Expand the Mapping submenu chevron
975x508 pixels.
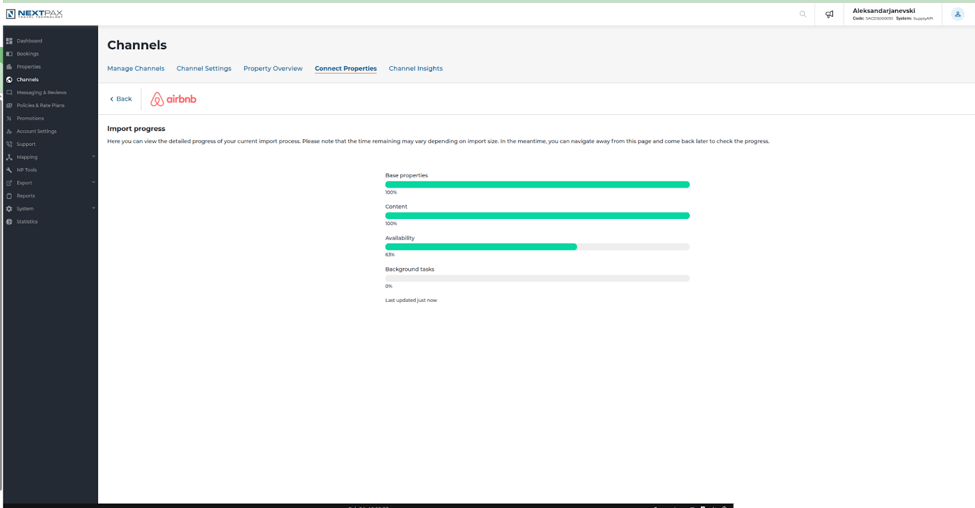pyautogui.click(x=93, y=157)
